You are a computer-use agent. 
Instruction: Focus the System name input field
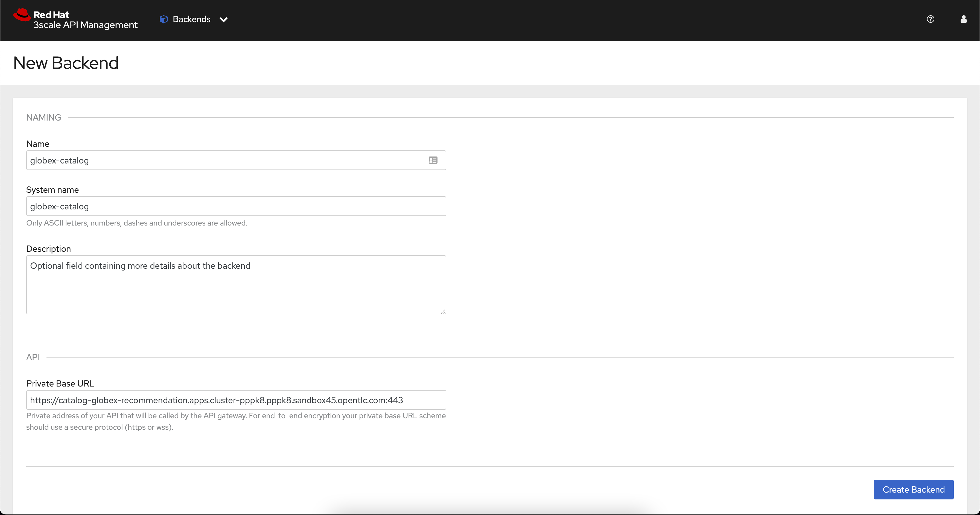click(x=236, y=206)
